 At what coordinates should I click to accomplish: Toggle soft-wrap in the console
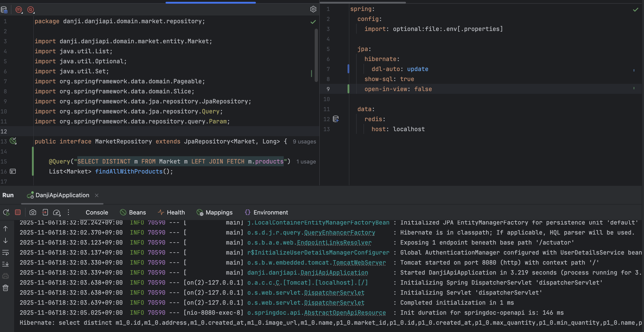[5, 253]
